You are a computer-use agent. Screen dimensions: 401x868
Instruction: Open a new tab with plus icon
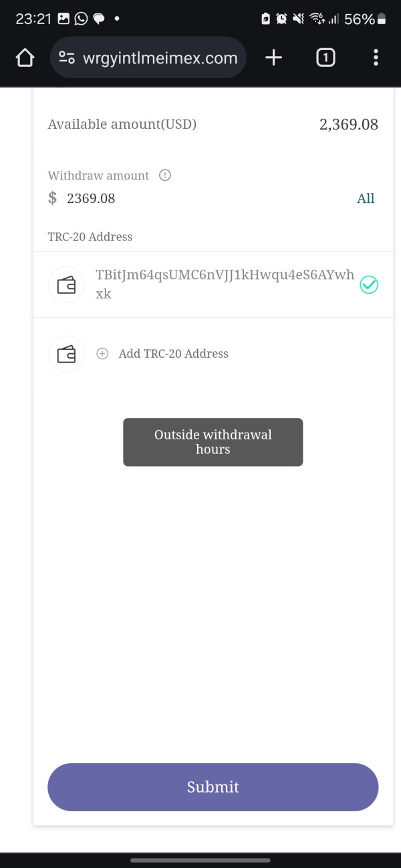(x=273, y=58)
